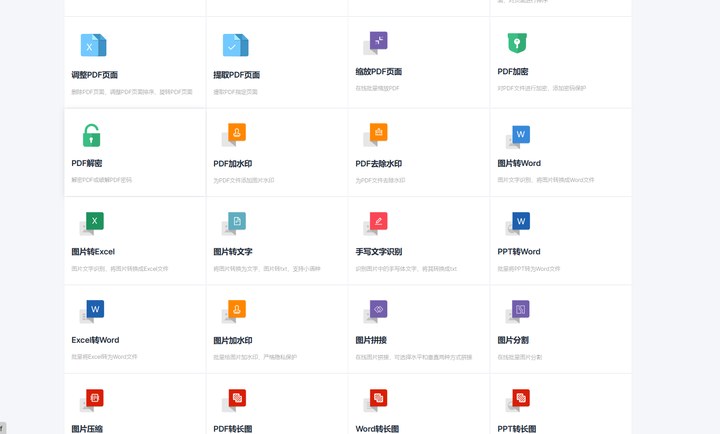Click the orange stamp PDF加水印 icon
The image size is (720, 434).
pos(234,135)
